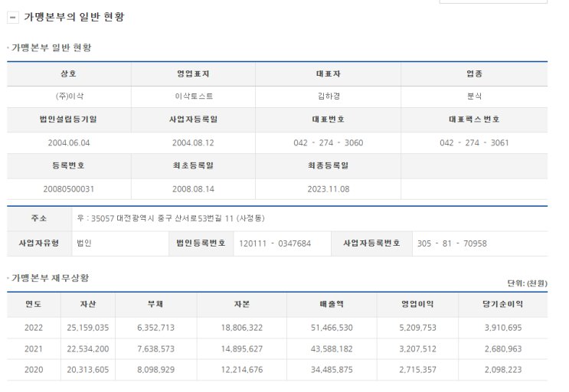Select 2020 liabilities value 8,098,929
This screenshot has width=569, height=392.
156,370
